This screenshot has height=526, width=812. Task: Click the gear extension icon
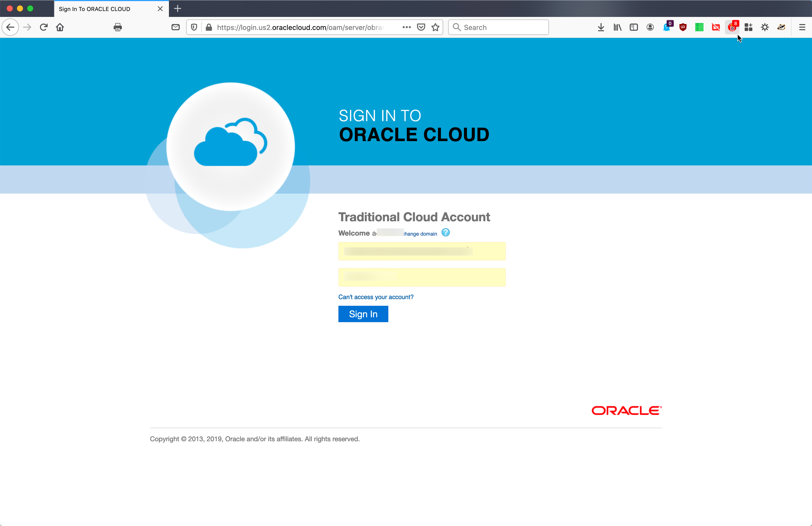[765, 27]
